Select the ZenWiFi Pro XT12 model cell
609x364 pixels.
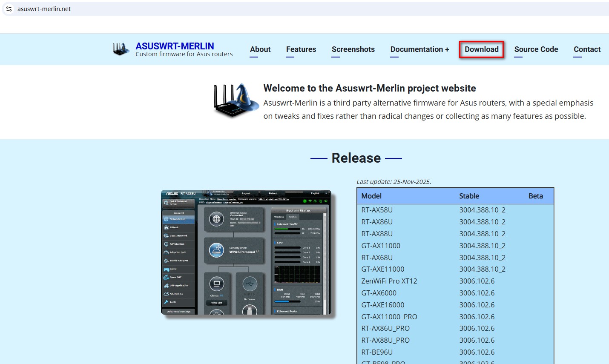(x=389, y=281)
